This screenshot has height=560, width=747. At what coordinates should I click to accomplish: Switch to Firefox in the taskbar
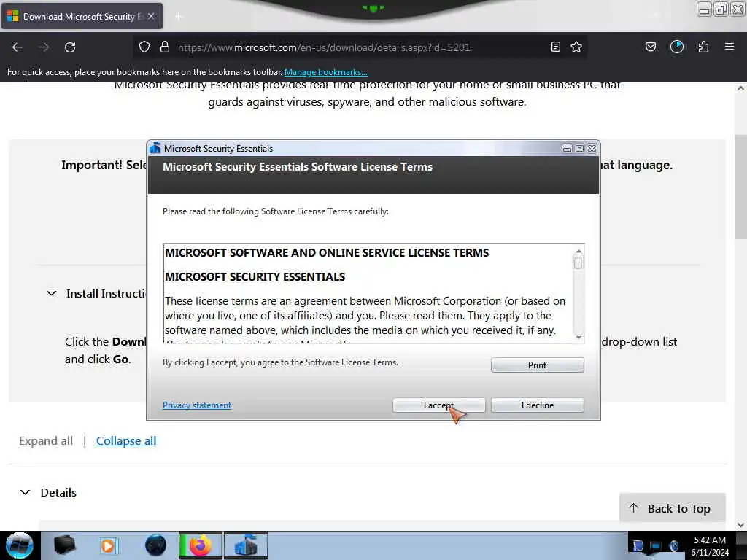click(200, 545)
